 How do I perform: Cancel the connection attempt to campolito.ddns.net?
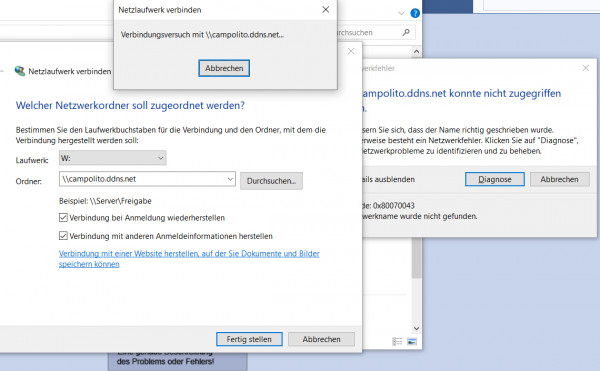coord(224,68)
